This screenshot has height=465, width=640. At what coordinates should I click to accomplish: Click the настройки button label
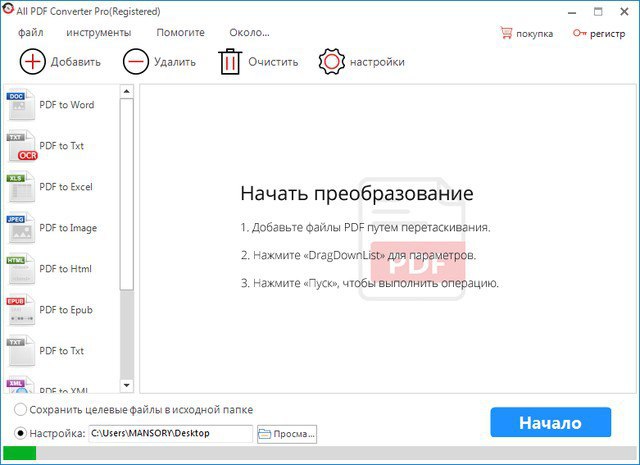pos(377,62)
